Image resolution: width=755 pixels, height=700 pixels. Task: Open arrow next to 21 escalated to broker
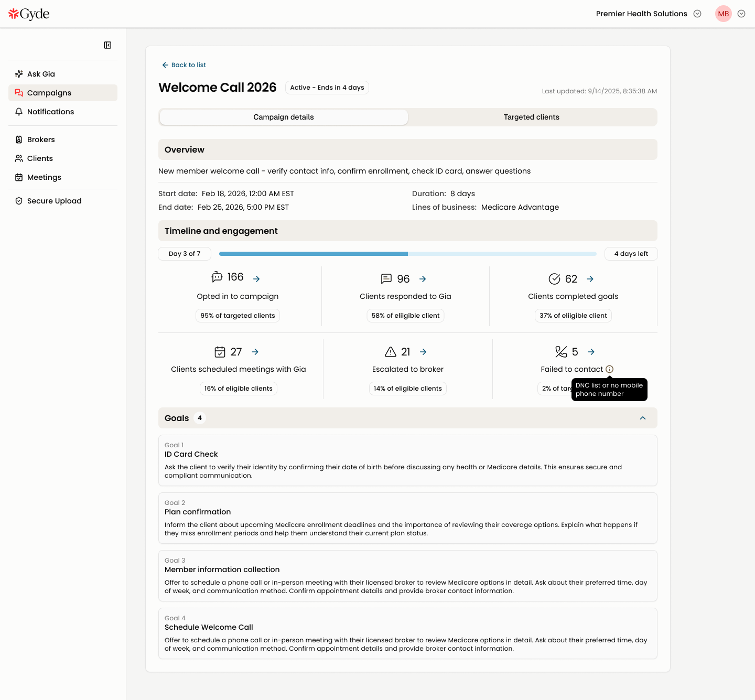tap(424, 352)
